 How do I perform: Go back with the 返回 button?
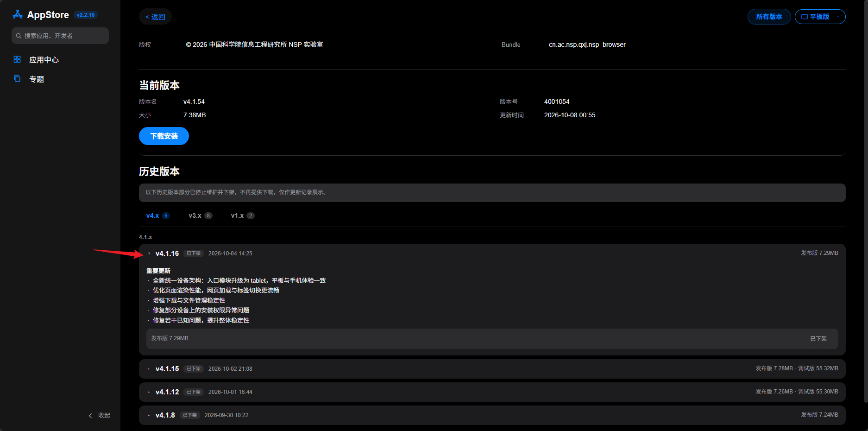[x=155, y=17]
